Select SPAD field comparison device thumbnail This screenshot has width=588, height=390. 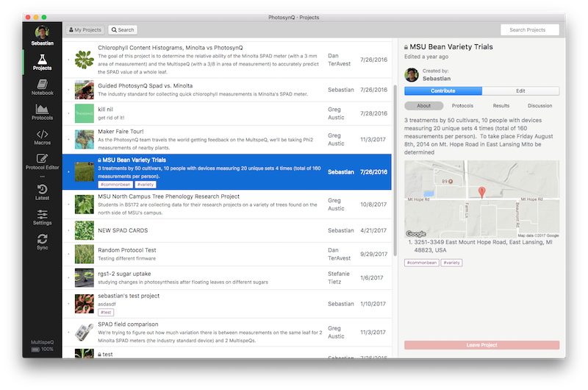coord(84,332)
